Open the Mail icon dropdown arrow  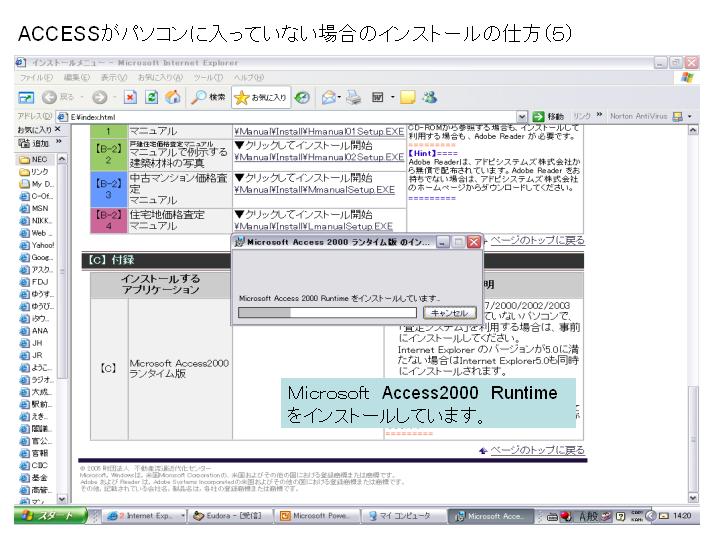pyautogui.click(x=339, y=97)
